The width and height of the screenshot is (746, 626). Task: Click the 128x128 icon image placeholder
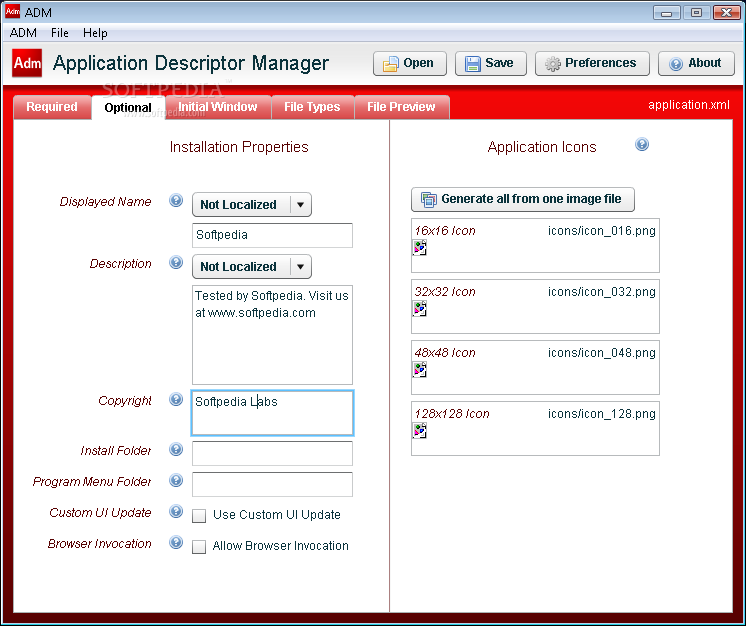click(x=420, y=430)
